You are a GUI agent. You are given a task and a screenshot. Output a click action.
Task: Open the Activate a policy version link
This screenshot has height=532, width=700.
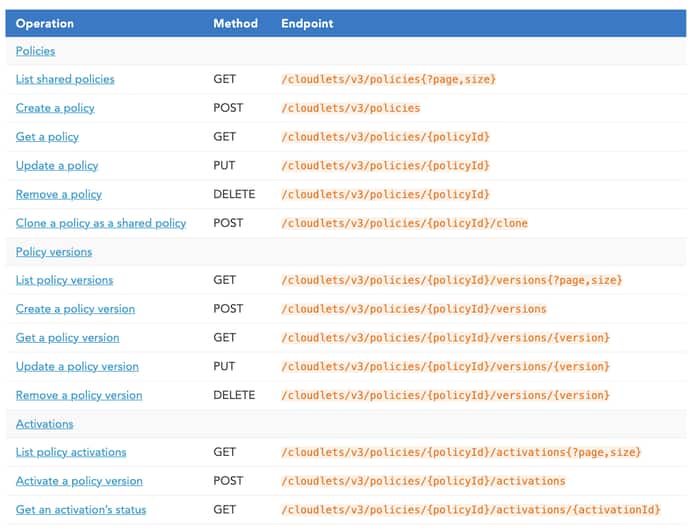pos(79,481)
